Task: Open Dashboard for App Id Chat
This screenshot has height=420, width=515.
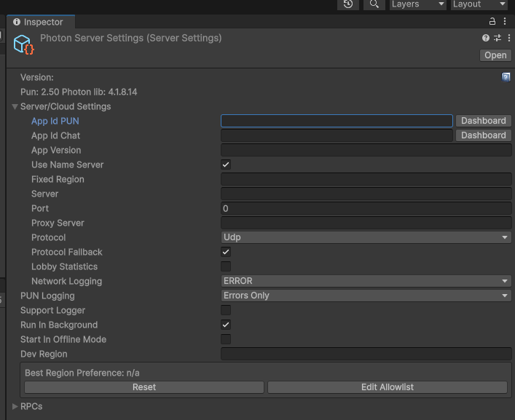Action: 483,135
